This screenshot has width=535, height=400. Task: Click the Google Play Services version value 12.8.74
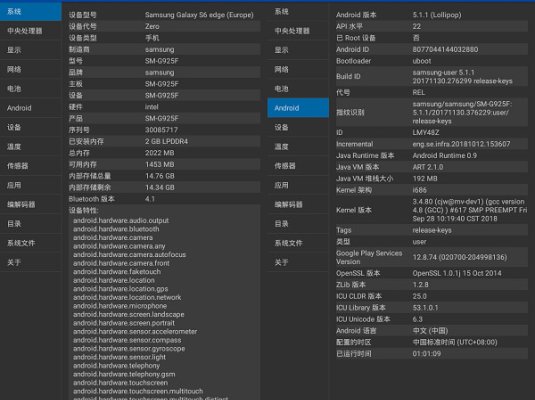point(460,257)
